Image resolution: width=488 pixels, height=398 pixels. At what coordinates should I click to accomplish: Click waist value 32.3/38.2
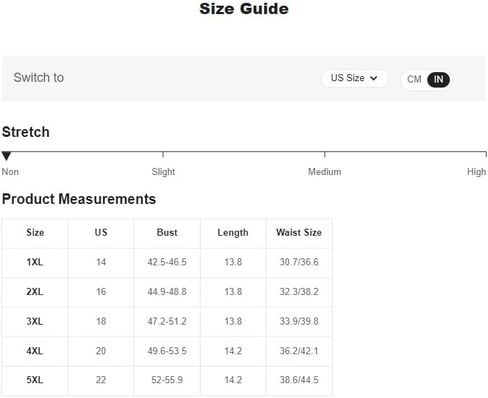299,292
